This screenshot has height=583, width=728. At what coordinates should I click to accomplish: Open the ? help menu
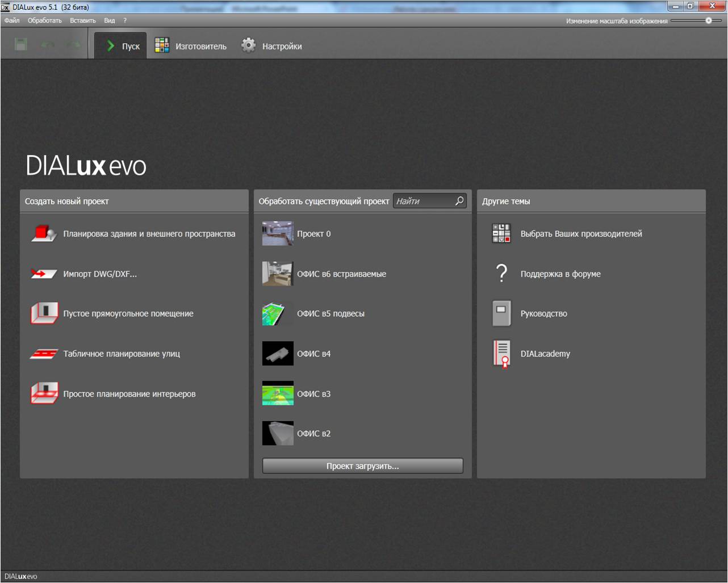(125, 20)
